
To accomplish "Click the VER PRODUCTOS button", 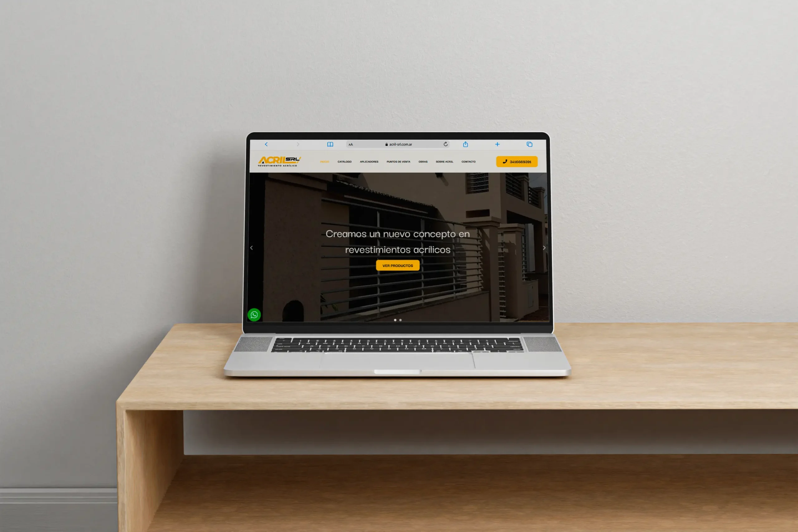I will 398,266.
